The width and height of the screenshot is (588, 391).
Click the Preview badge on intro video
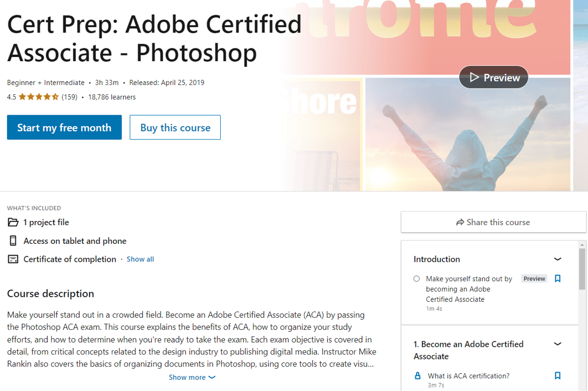534,278
